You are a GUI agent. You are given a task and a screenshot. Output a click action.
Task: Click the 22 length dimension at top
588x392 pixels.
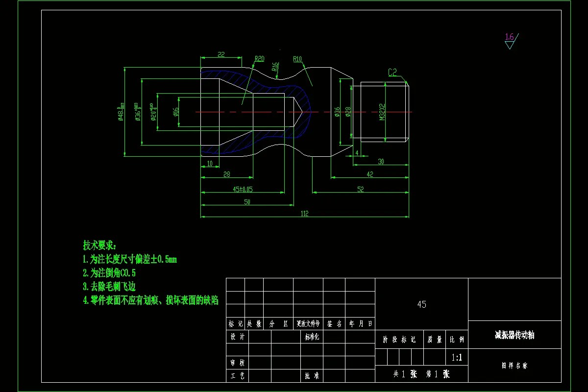pyautogui.click(x=221, y=54)
